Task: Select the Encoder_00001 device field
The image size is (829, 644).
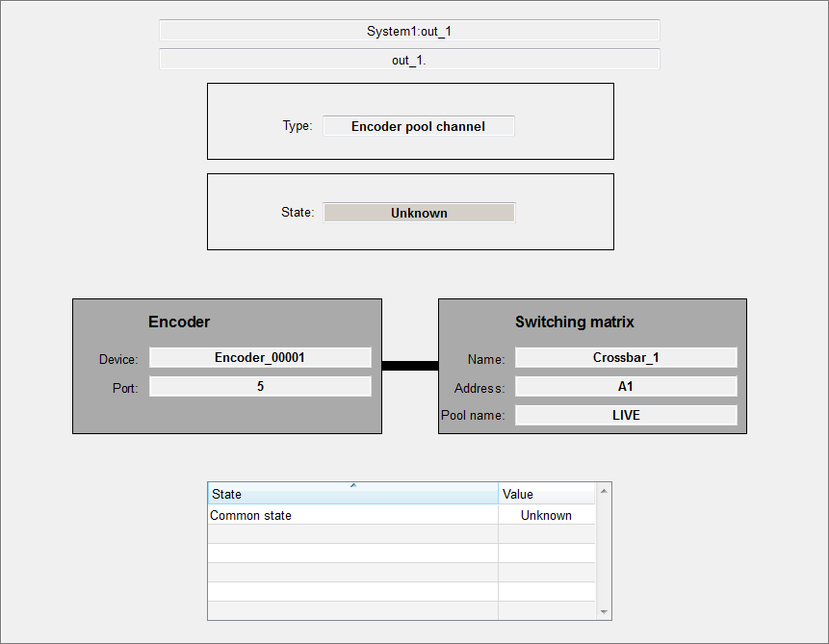Action: pos(260,358)
